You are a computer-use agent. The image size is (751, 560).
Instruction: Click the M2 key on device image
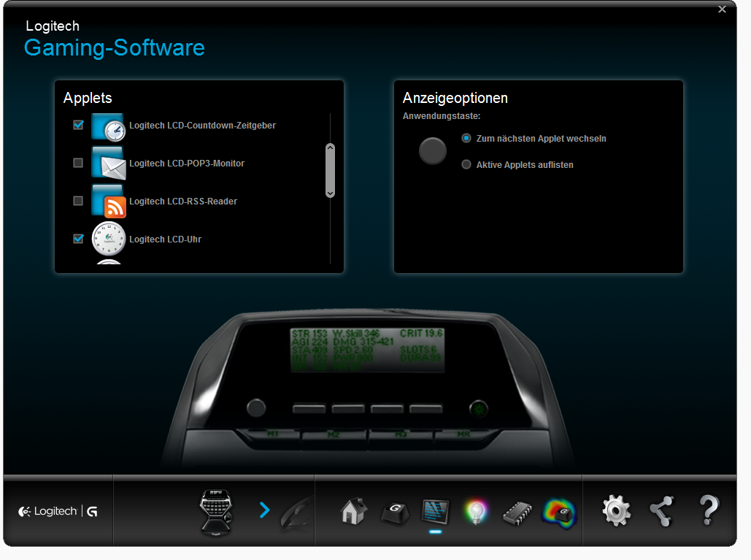click(x=334, y=435)
